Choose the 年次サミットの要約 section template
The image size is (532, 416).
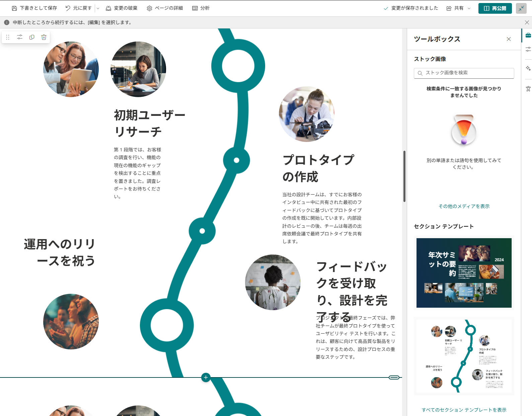click(464, 273)
